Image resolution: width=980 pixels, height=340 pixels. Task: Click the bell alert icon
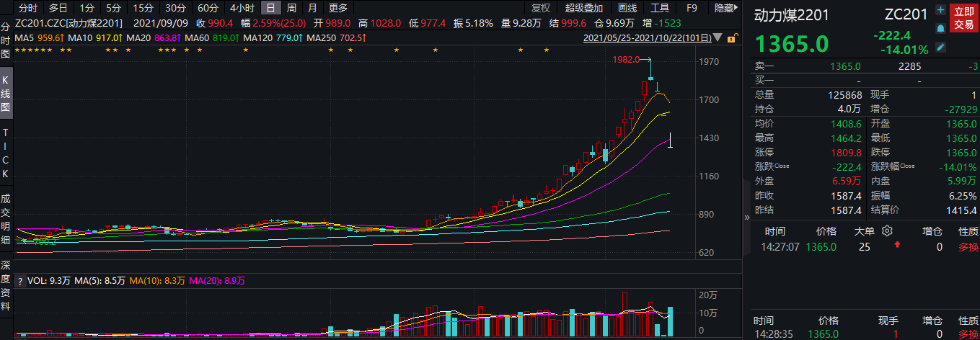tap(940, 28)
